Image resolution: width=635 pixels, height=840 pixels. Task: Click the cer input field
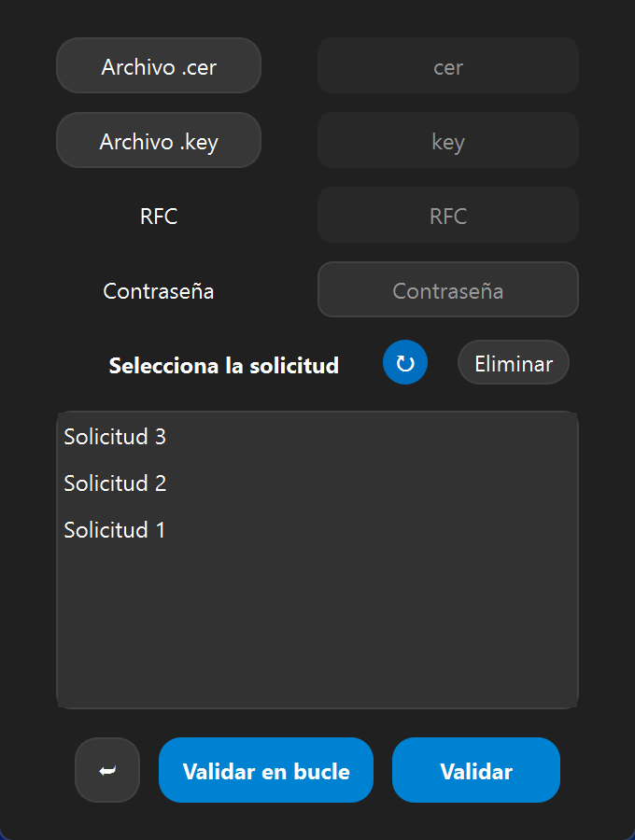coord(447,65)
